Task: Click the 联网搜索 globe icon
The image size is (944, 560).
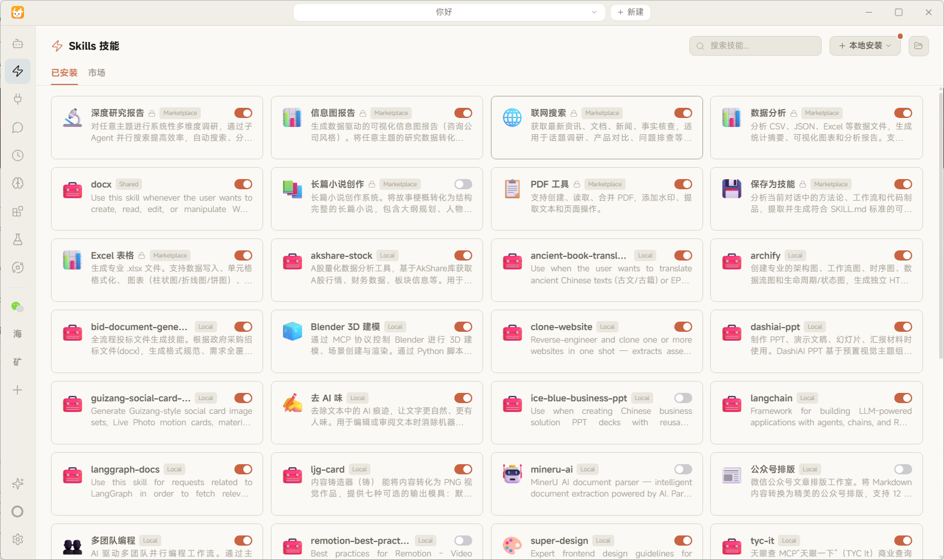Action: pyautogui.click(x=512, y=118)
